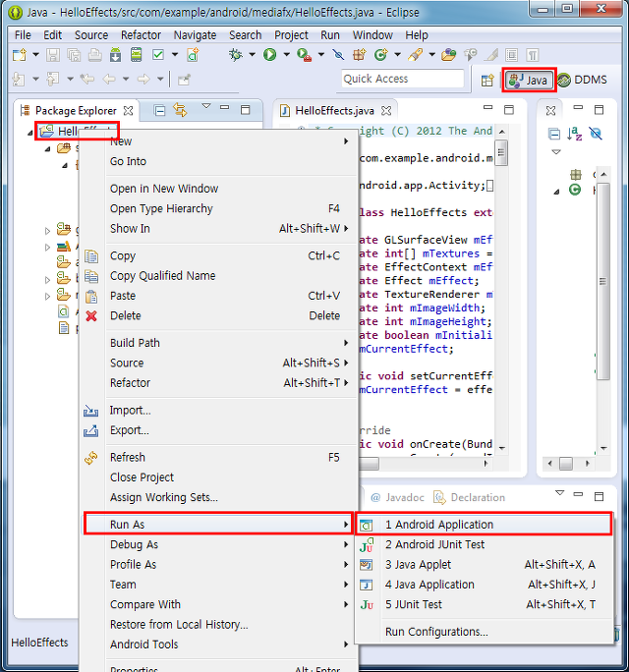Viewport: 629px width, 672px height.
Task: Toggle Show Whitespace Characters paragraph icon
Action: click(533, 55)
